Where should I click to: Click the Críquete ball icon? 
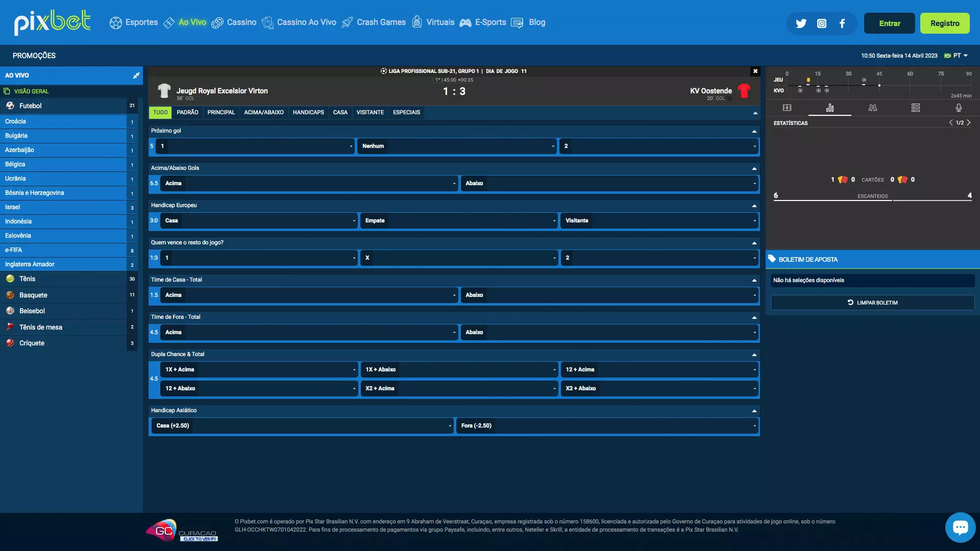coord(10,343)
